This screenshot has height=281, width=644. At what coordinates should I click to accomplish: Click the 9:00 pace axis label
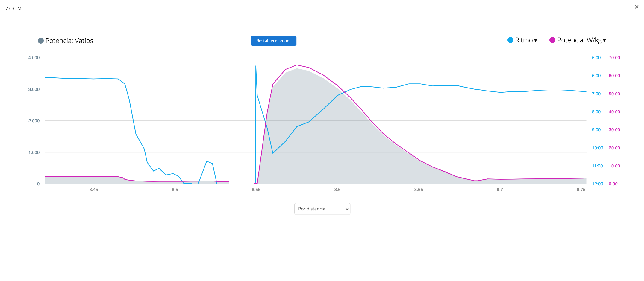coord(596,130)
